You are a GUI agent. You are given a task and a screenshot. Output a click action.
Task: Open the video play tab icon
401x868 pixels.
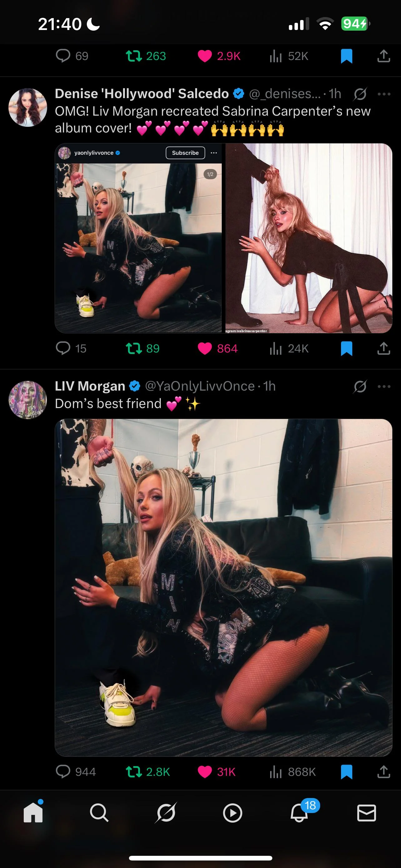233,813
